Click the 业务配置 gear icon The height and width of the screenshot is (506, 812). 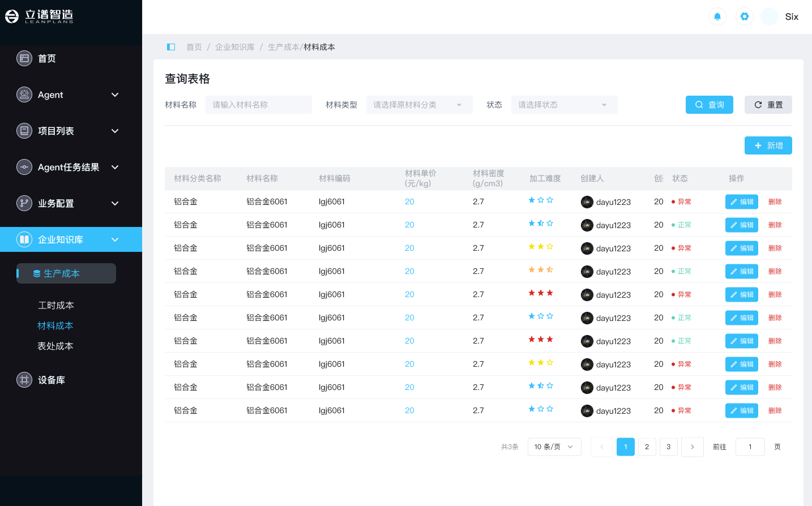(x=24, y=203)
